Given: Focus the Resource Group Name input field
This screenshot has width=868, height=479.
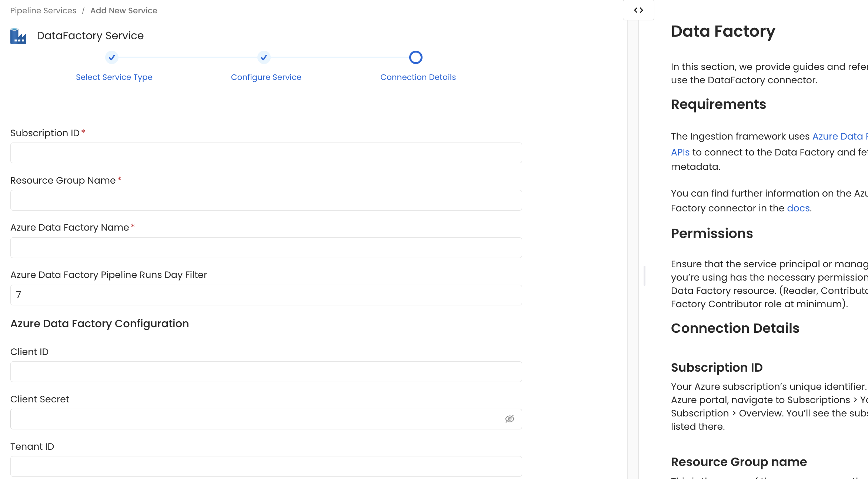Looking at the screenshot, I should [266, 200].
